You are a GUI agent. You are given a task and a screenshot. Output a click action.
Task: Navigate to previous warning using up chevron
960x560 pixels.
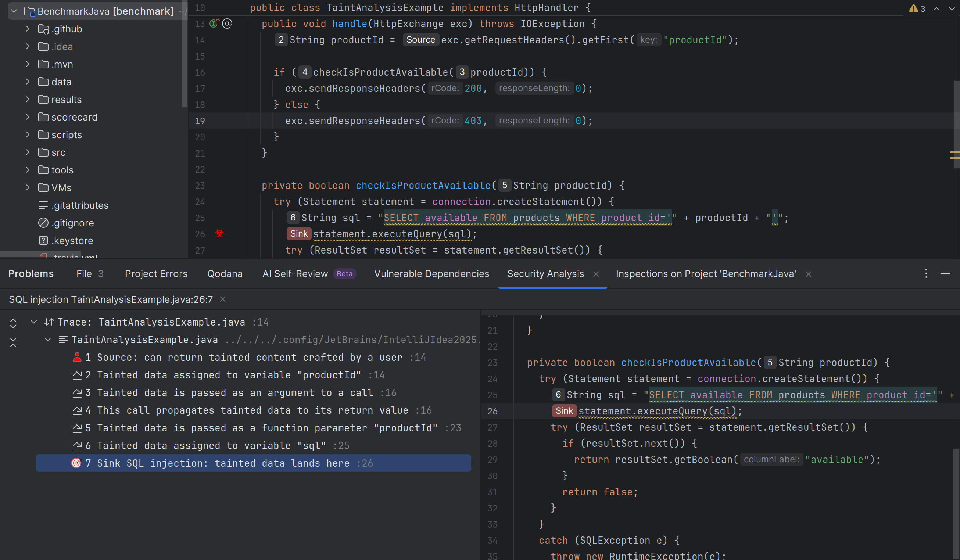coord(936,8)
